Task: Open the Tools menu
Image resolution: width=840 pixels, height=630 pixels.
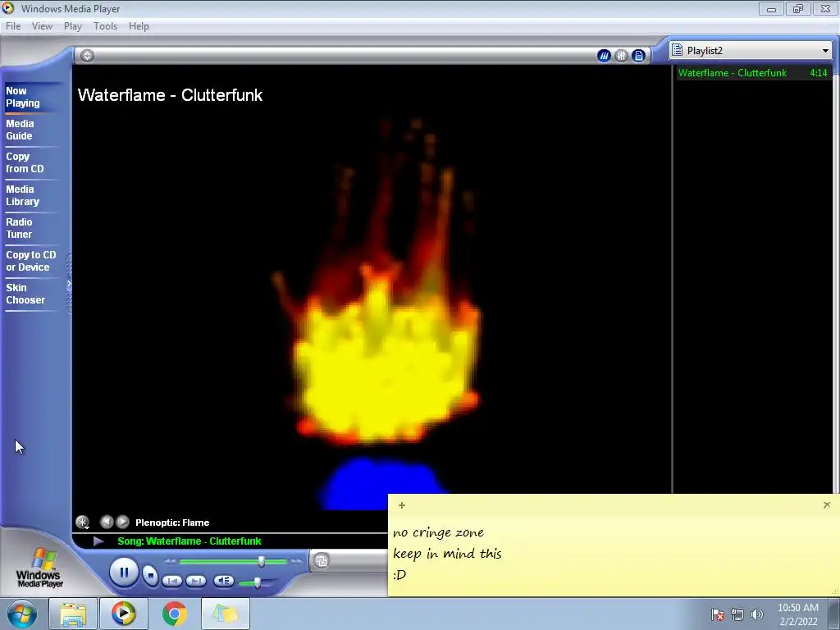Action: point(105,26)
